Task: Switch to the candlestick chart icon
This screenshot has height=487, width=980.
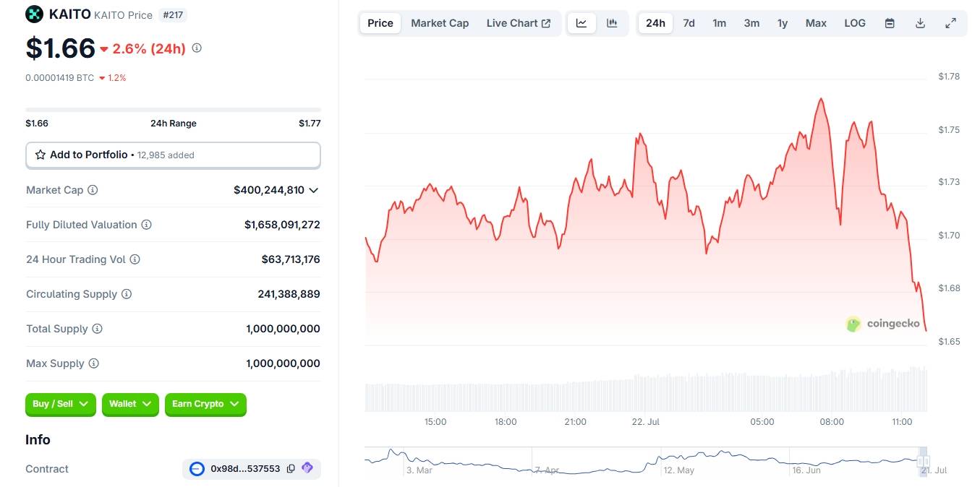Action: [x=612, y=23]
